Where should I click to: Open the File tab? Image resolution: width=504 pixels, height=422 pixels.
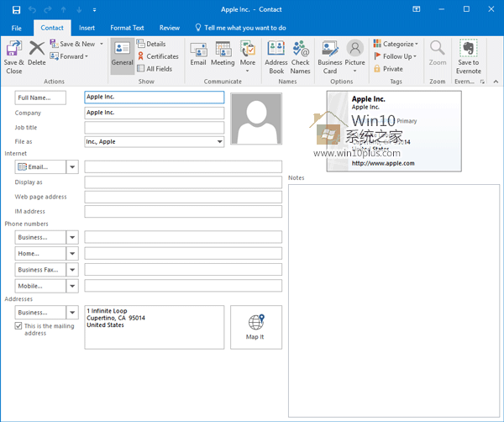pyautogui.click(x=17, y=28)
